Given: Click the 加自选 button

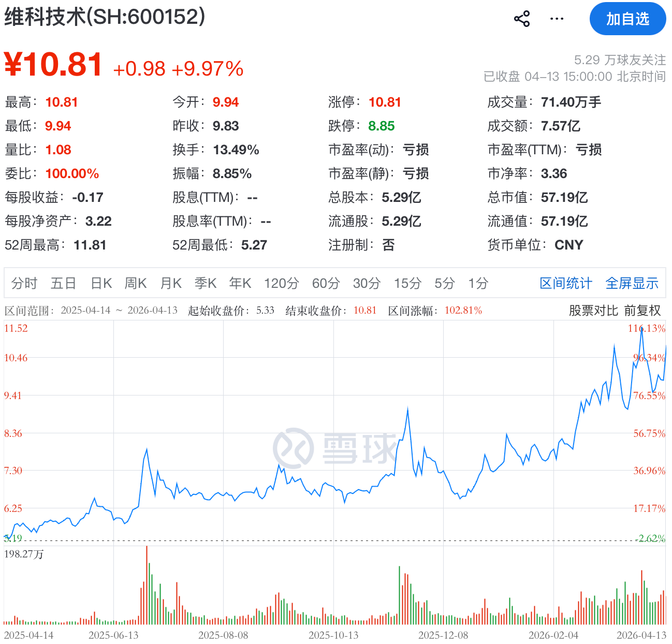Looking at the screenshot, I should pyautogui.click(x=627, y=19).
